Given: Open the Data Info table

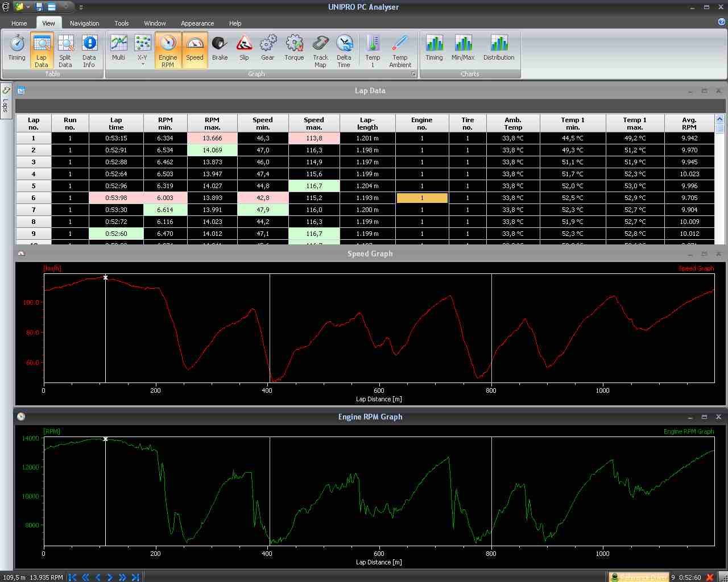Looking at the screenshot, I should 89,50.
